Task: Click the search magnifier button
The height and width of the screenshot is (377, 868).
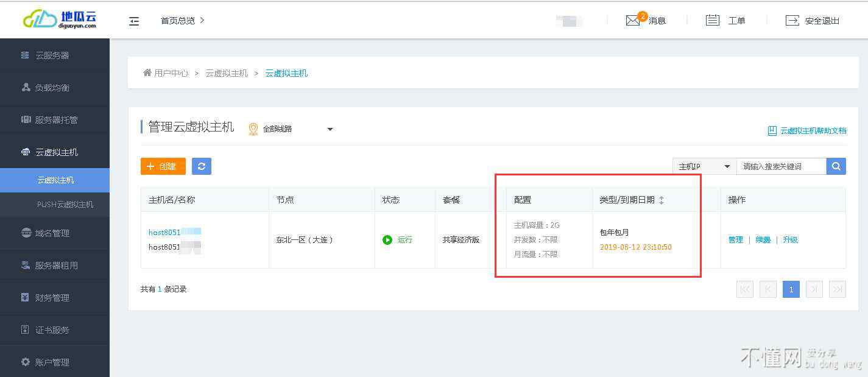Action: click(836, 166)
